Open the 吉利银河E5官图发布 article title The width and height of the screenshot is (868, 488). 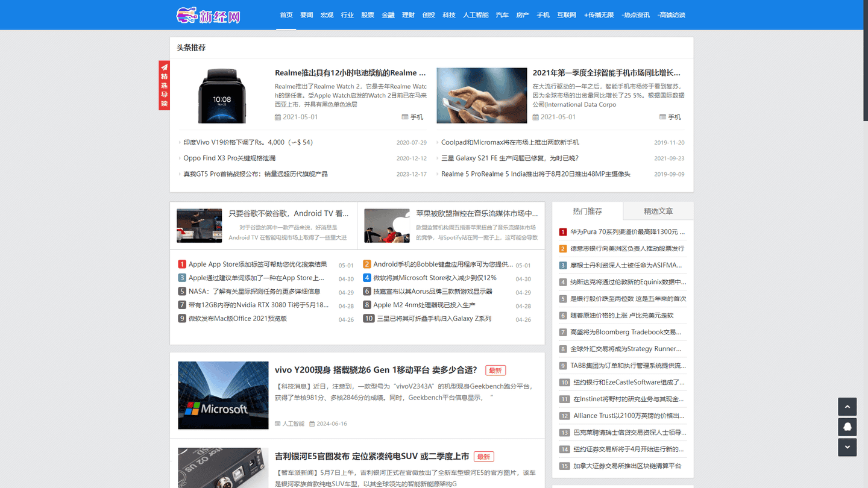372,457
